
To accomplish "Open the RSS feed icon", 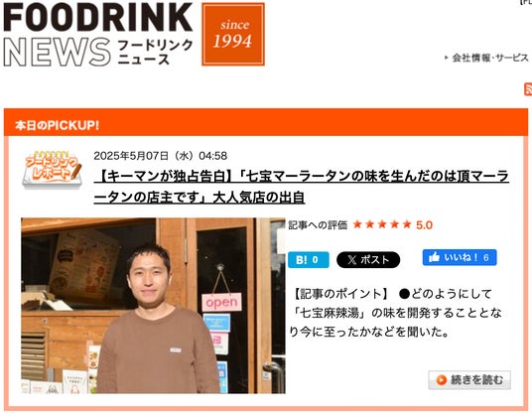I will pos(528,89).
